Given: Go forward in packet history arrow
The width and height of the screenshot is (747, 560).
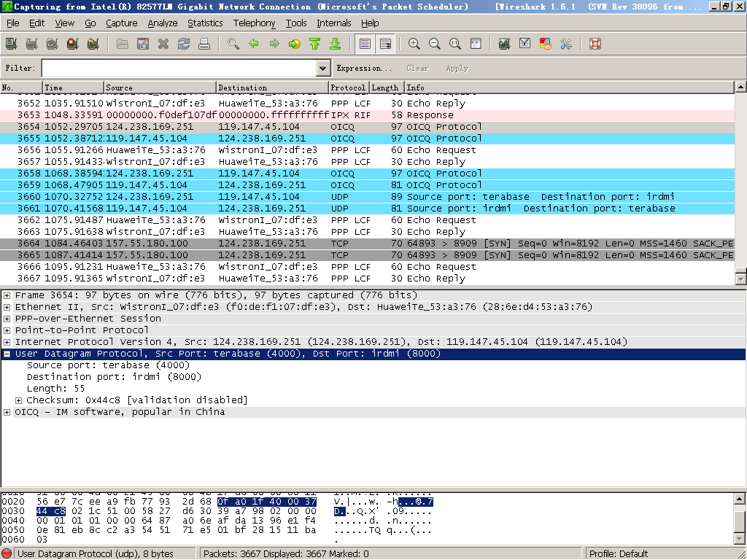Looking at the screenshot, I should [274, 44].
